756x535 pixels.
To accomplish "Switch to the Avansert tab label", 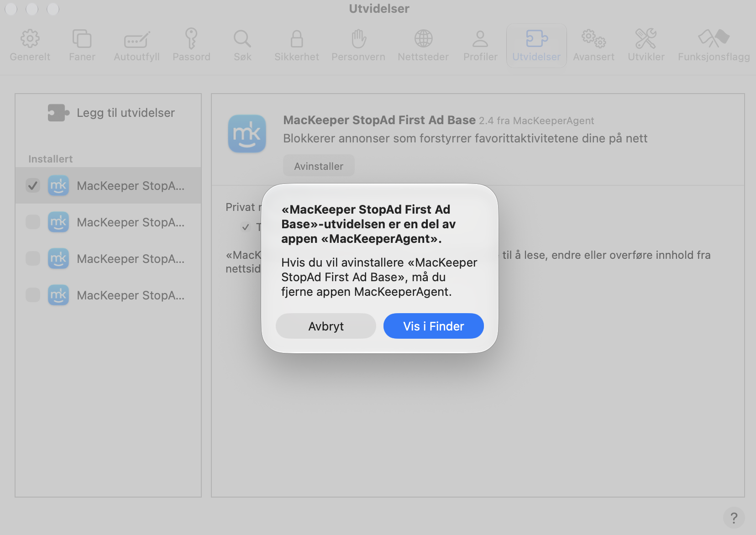I will click(x=593, y=57).
